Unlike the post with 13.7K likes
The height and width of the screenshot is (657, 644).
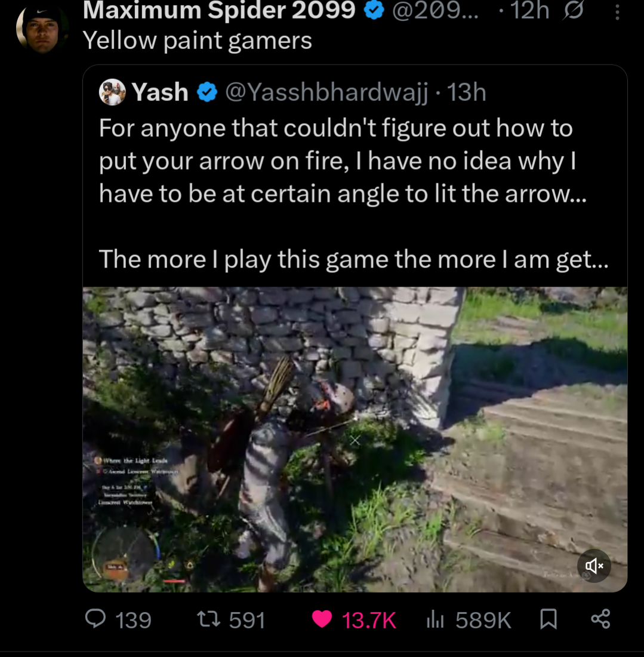(x=322, y=619)
